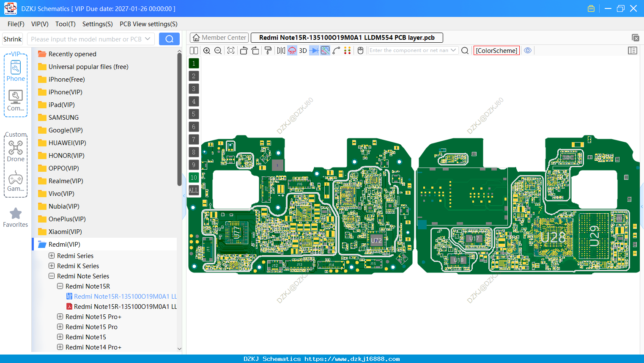Switch to 3D view
The width and height of the screenshot is (644, 363).
click(303, 50)
